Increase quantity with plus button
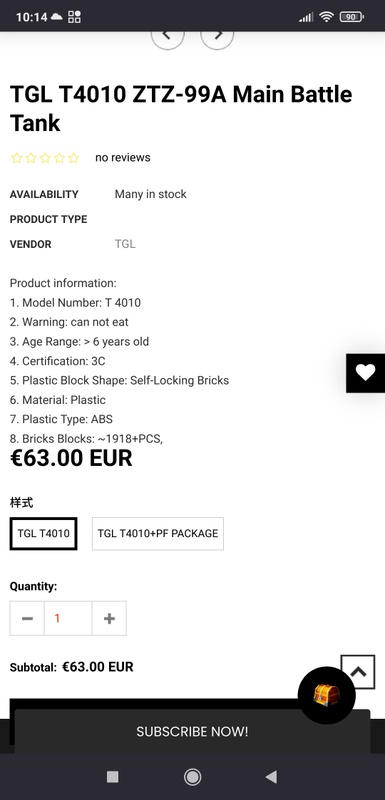 tap(109, 618)
